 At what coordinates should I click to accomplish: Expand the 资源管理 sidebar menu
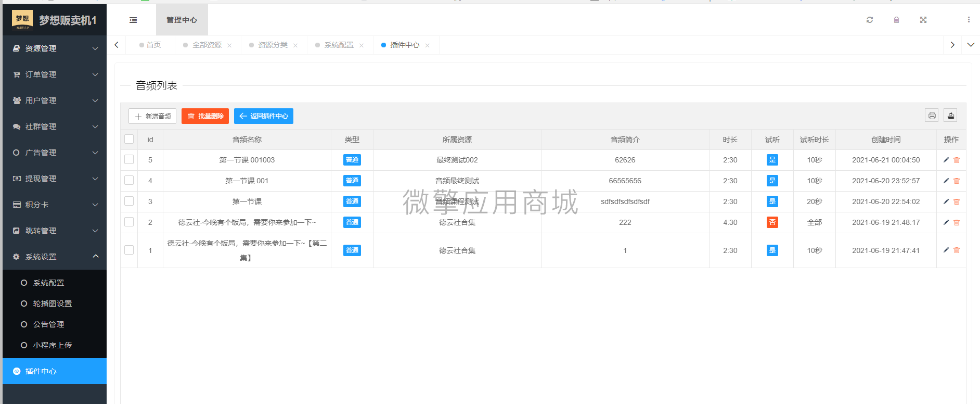click(x=55, y=48)
